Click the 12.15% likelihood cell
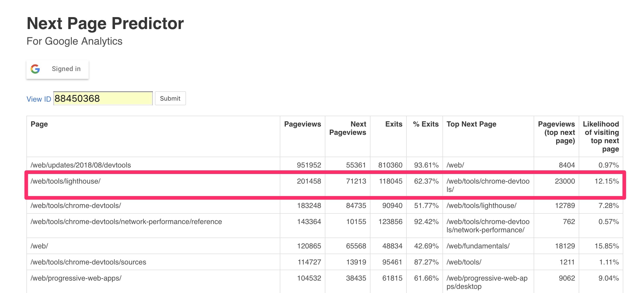The width and height of the screenshot is (644, 293). pos(606,181)
